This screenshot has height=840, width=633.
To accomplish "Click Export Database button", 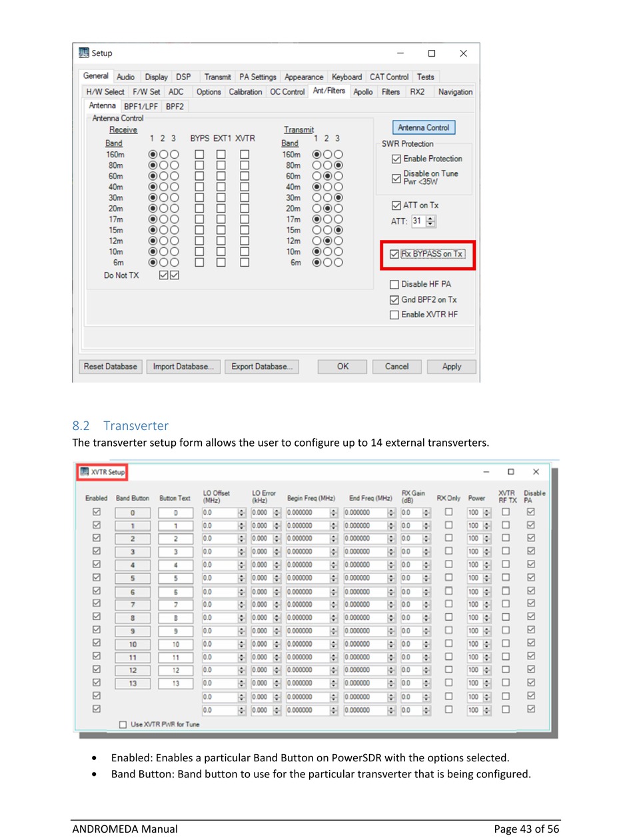I will click(x=261, y=367).
